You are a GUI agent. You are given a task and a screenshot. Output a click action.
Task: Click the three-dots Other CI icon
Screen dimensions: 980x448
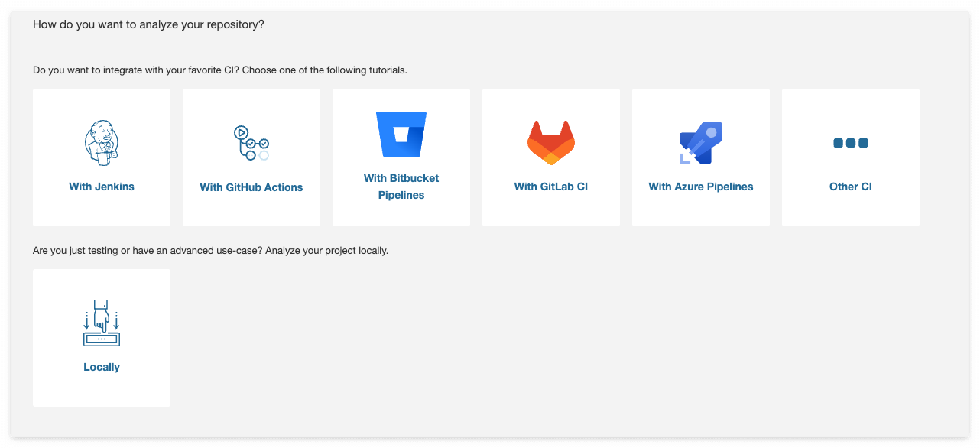click(851, 143)
